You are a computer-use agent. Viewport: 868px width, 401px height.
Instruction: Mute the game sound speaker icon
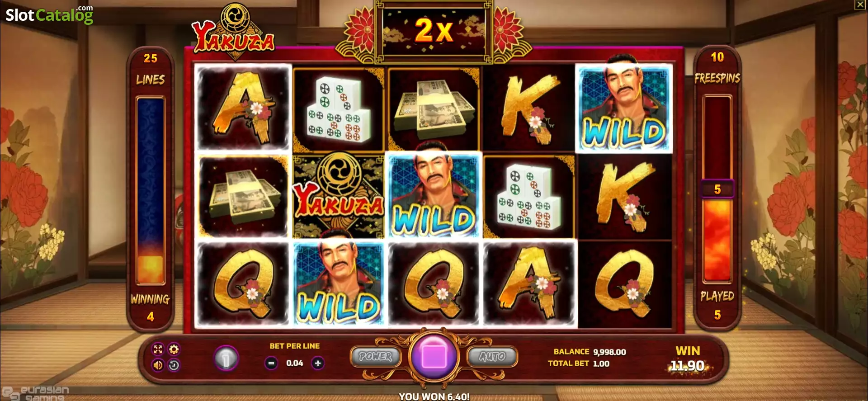[158, 365]
